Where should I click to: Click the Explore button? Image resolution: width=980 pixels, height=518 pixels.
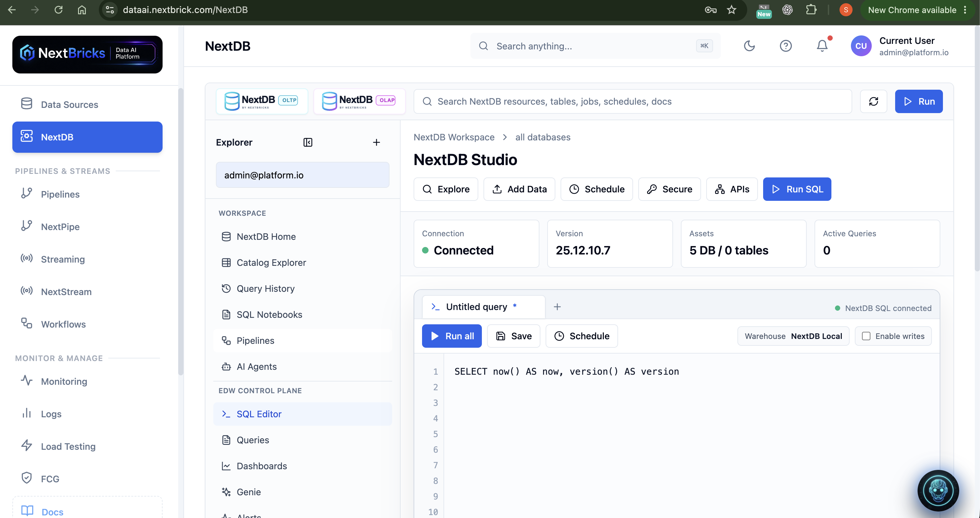click(445, 189)
